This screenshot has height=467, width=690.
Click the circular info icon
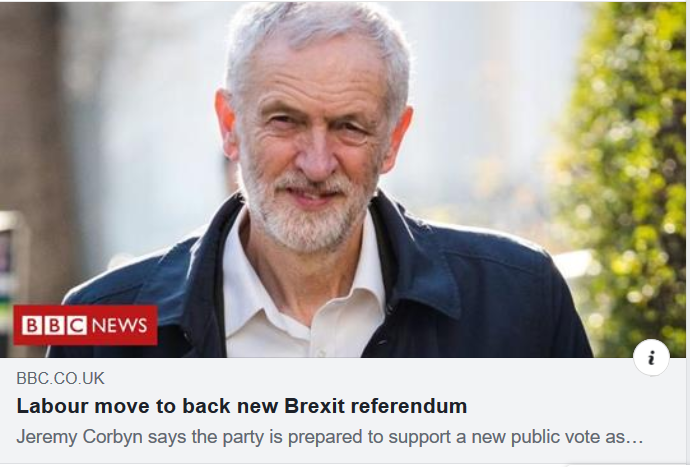pyautogui.click(x=651, y=357)
